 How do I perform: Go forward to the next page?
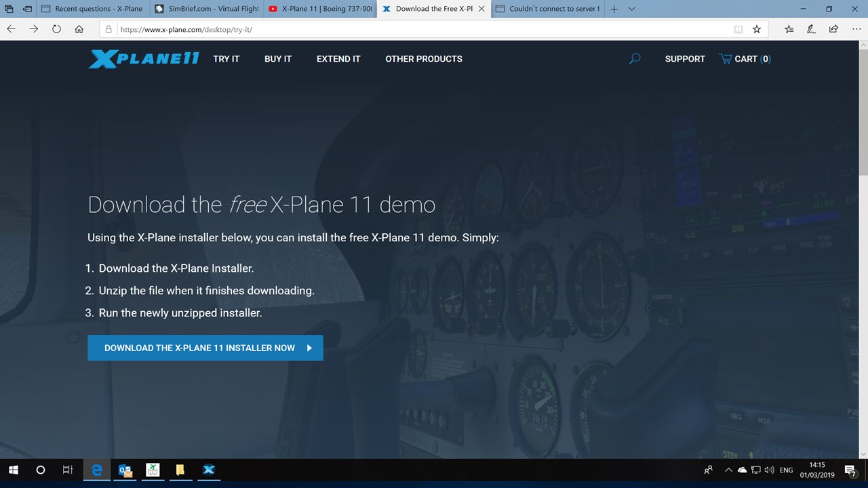pyautogui.click(x=34, y=29)
